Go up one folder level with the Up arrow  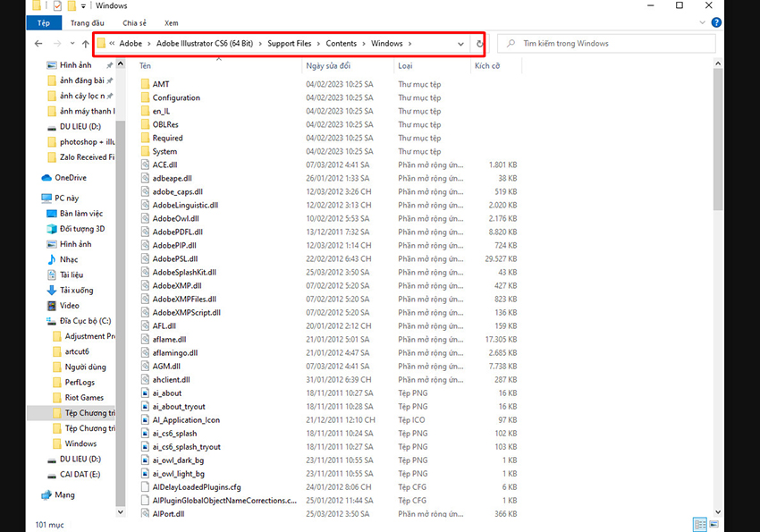[x=85, y=44]
